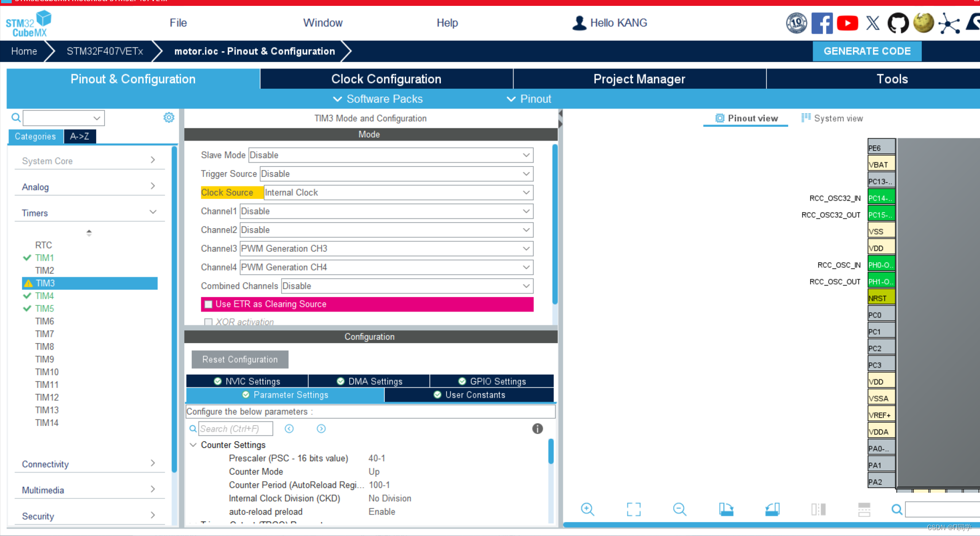
Task: Switch to the A->Z tab
Action: coord(80,136)
